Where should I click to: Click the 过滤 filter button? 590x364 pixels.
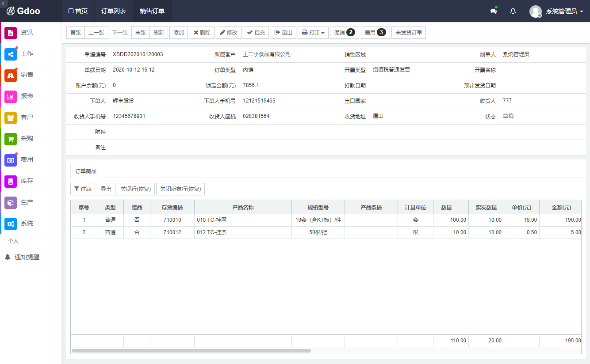pyautogui.click(x=83, y=189)
